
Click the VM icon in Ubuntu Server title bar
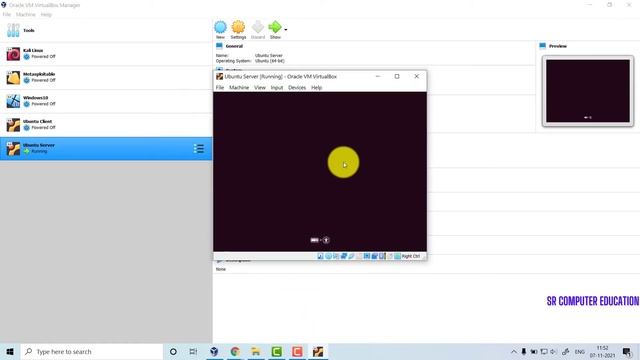coord(220,76)
